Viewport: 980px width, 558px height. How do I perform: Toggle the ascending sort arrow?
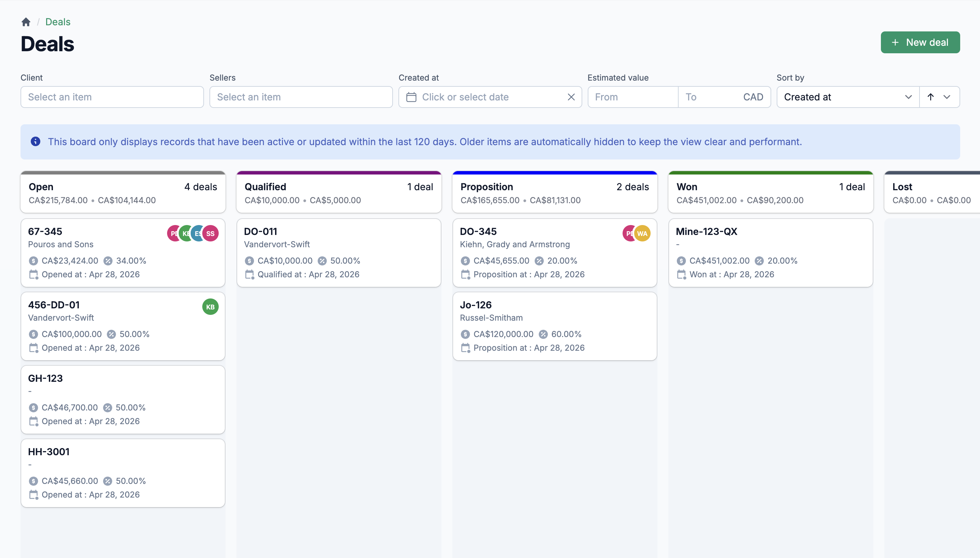(x=930, y=97)
